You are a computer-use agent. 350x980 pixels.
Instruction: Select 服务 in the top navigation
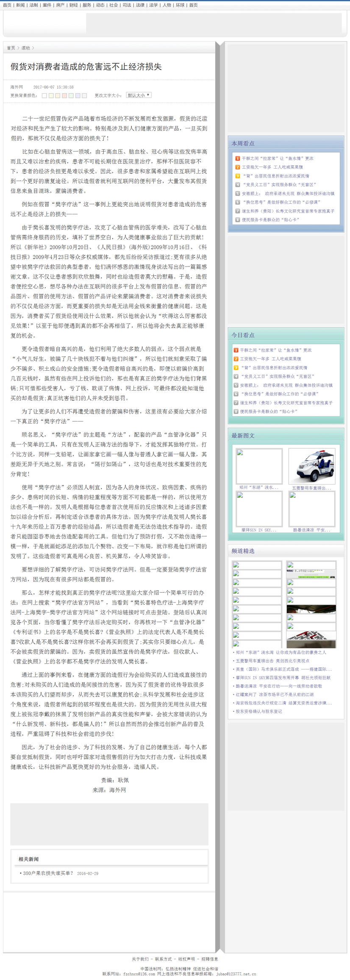87,5
